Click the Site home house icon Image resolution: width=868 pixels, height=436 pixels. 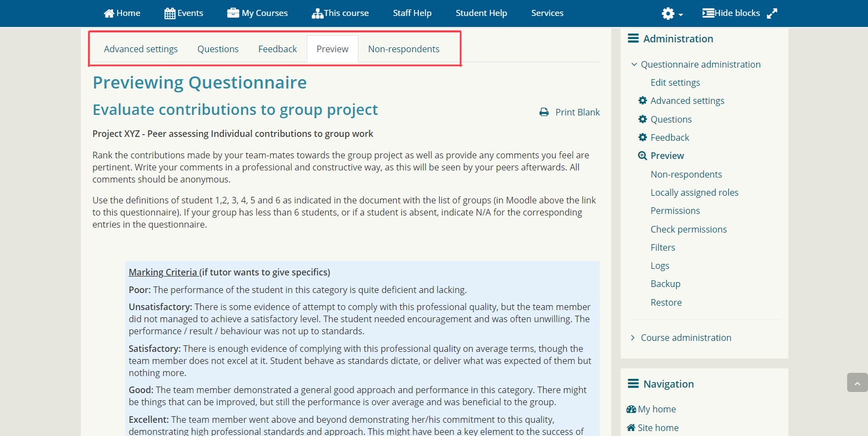631,428
